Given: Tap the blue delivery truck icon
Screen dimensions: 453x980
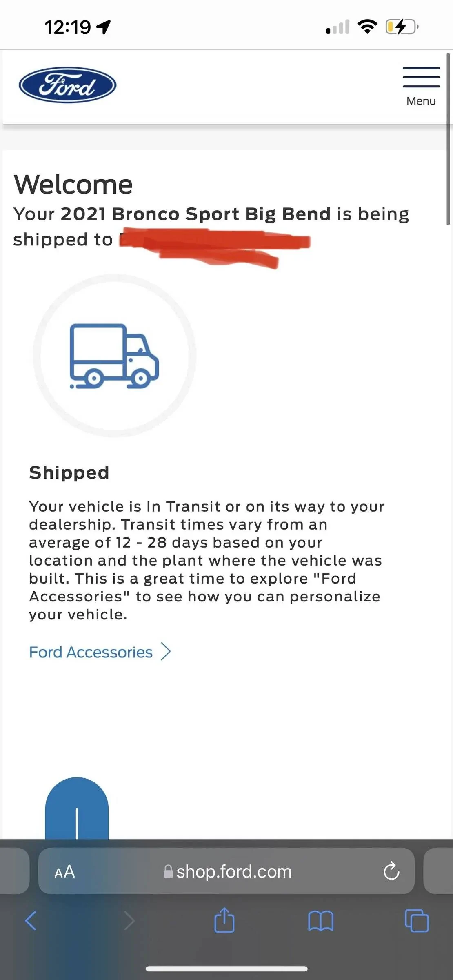Looking at the screenshot, I should 114,356.
